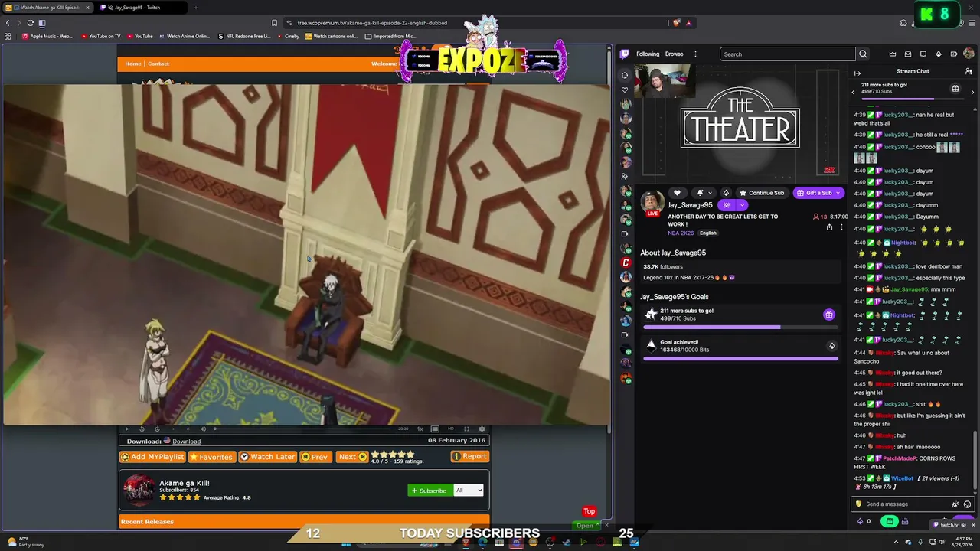Click the share stream icon

click(x=829, y=227)
